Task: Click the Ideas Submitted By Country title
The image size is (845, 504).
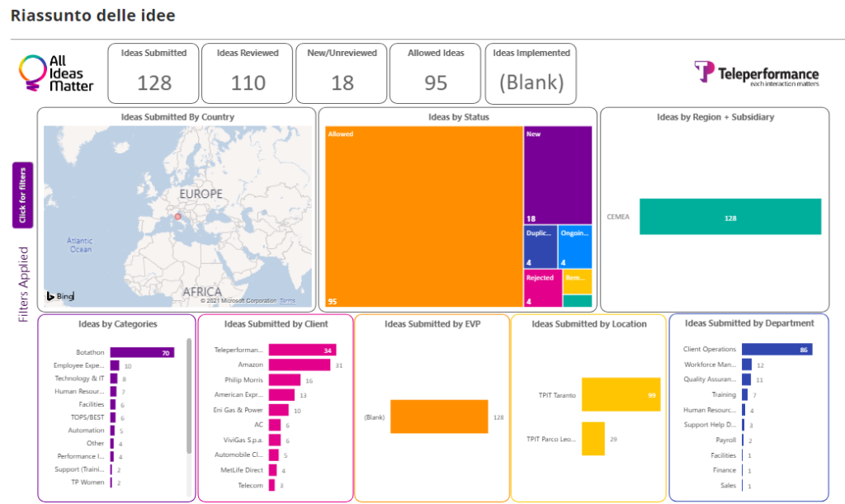Action: 177,117
